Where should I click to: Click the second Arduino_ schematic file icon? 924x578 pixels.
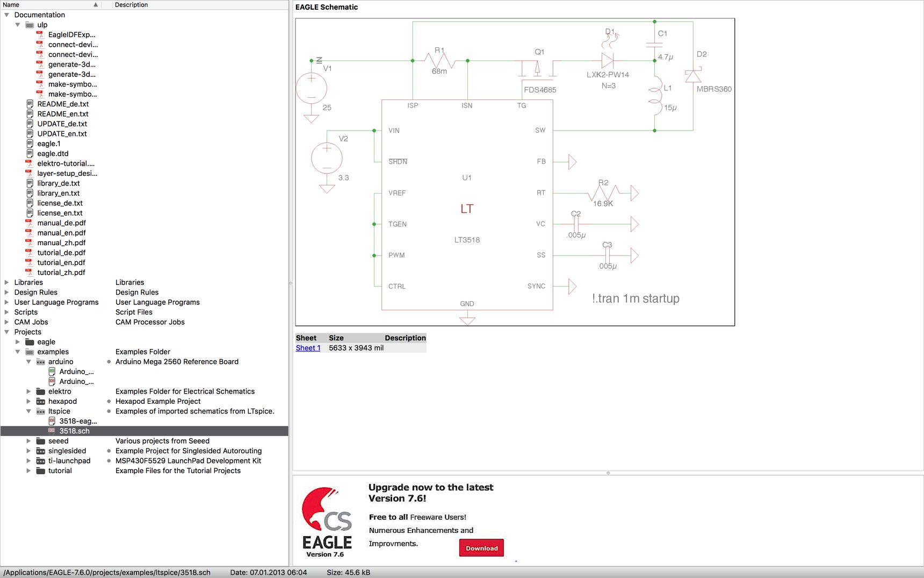[x=52, y=381]
